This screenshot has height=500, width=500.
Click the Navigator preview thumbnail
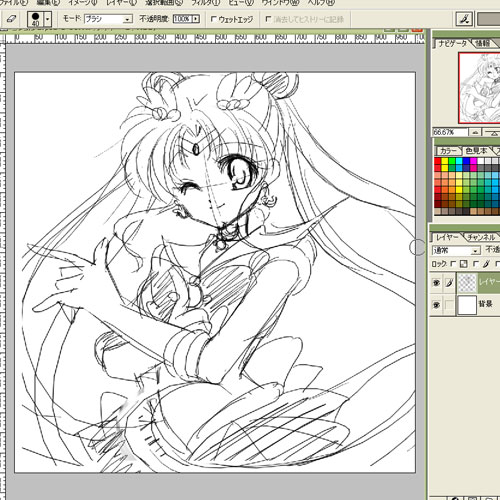coord(479,88)
